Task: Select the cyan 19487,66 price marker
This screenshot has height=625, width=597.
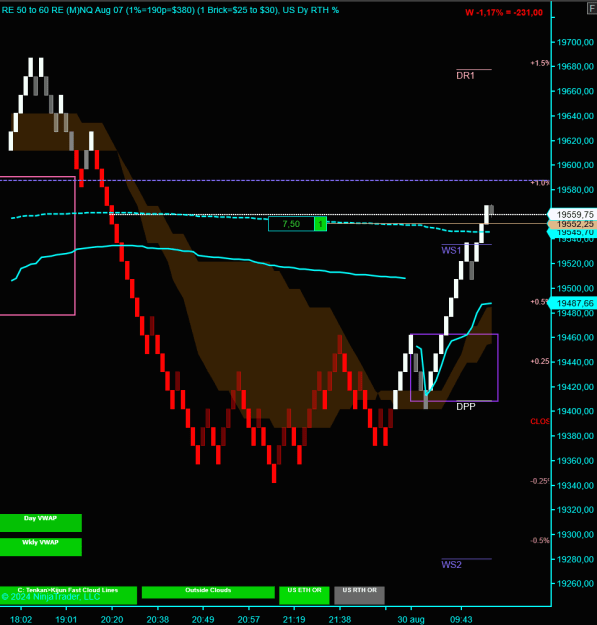Action: click(x=573, y=303)
